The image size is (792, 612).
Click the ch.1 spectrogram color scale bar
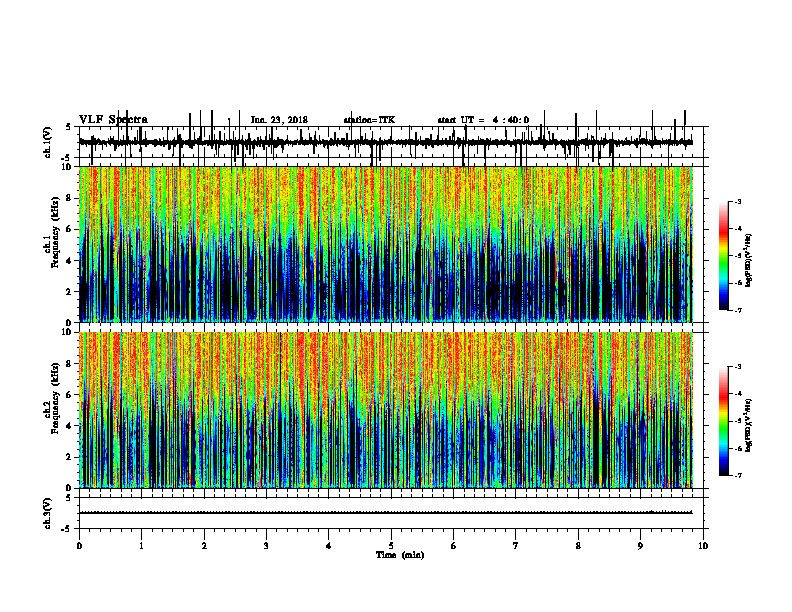point(723,256)
